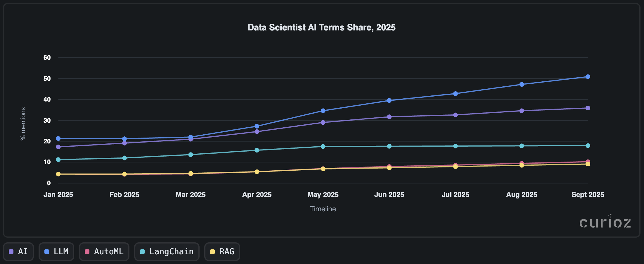Click the LLM data point for Jul 2025
644x264 pixels.
click(456, 94)
